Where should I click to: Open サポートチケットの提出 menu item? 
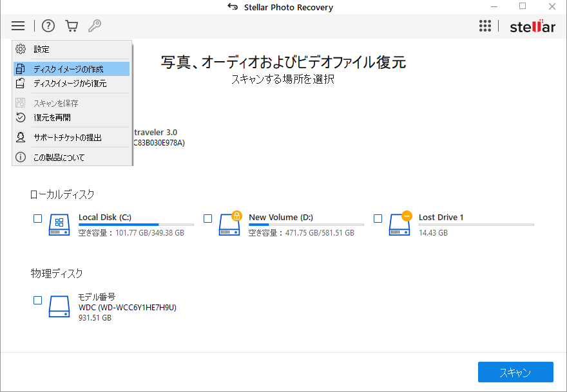72,137
